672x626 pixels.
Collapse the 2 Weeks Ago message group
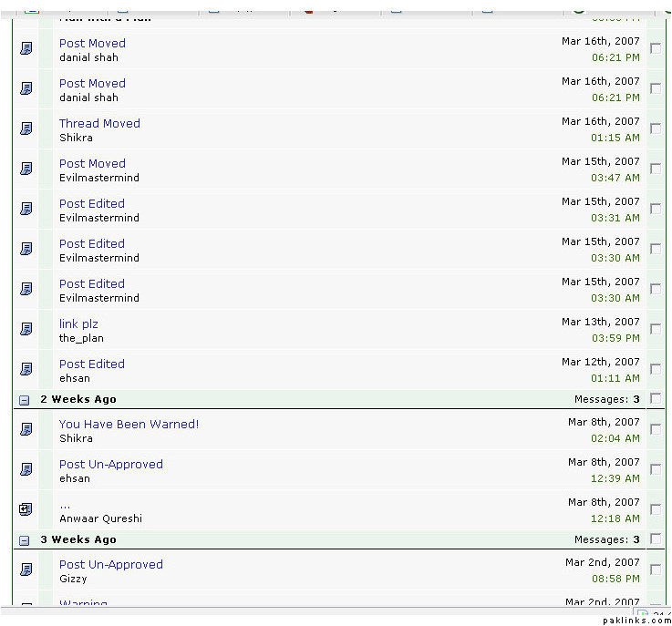(25, 400)
